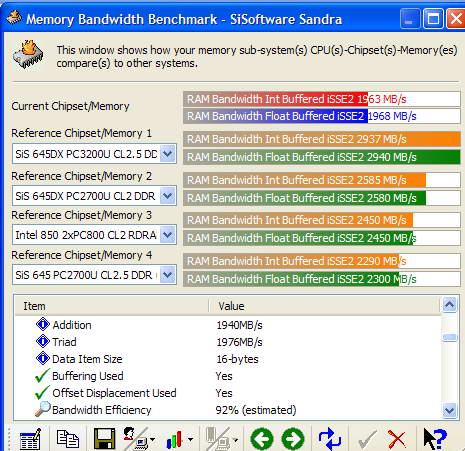Open the options table icon in bottom toolbar
This screenshot has width=465, height=451.
coord(30,439)
